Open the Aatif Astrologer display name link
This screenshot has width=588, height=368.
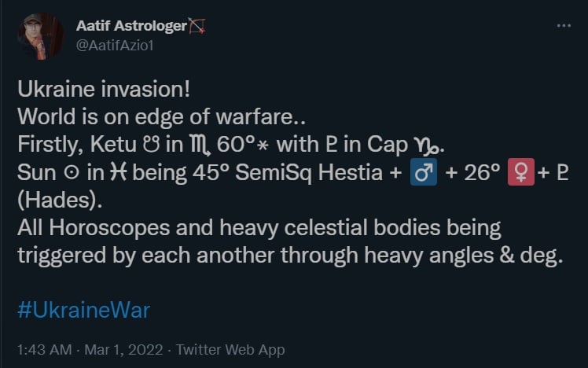pyautogui.click(x=131, y=26)
